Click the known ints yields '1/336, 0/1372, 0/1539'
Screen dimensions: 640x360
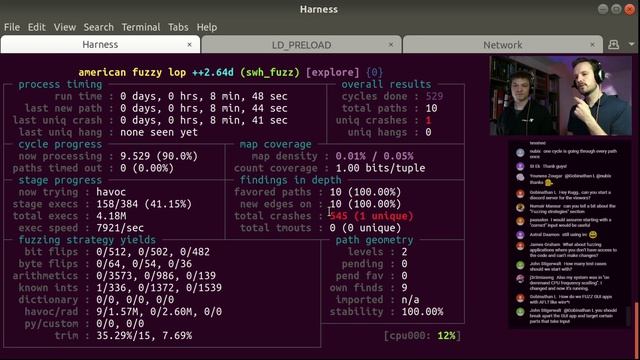(x=159, y=288)
